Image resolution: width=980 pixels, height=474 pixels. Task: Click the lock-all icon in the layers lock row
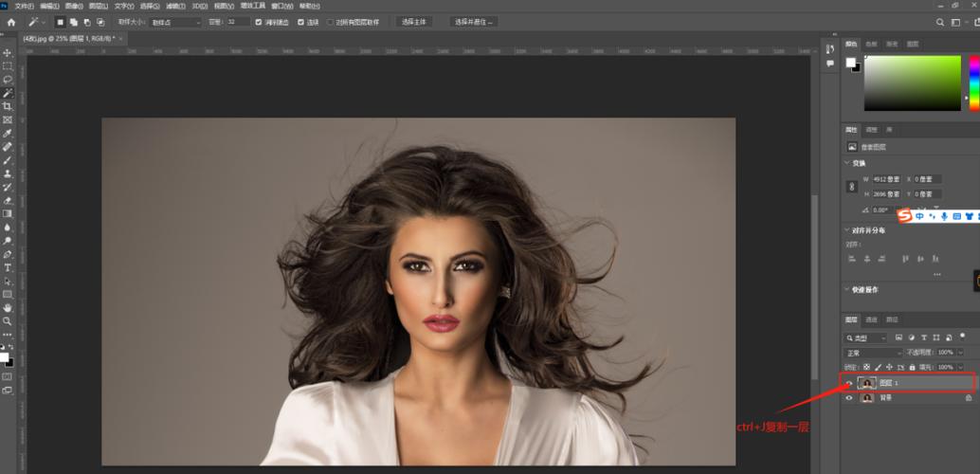pos(912,366)
